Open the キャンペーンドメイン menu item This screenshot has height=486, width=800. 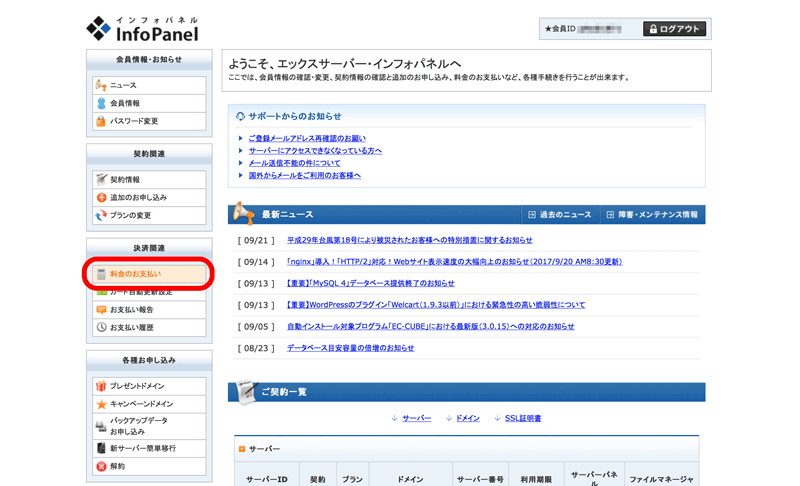149,404
